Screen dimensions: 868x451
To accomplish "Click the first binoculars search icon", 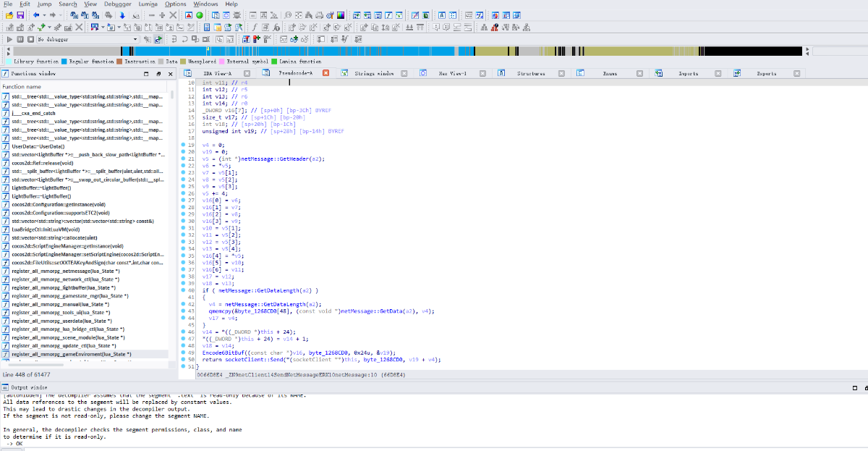I will pos(73,14).
